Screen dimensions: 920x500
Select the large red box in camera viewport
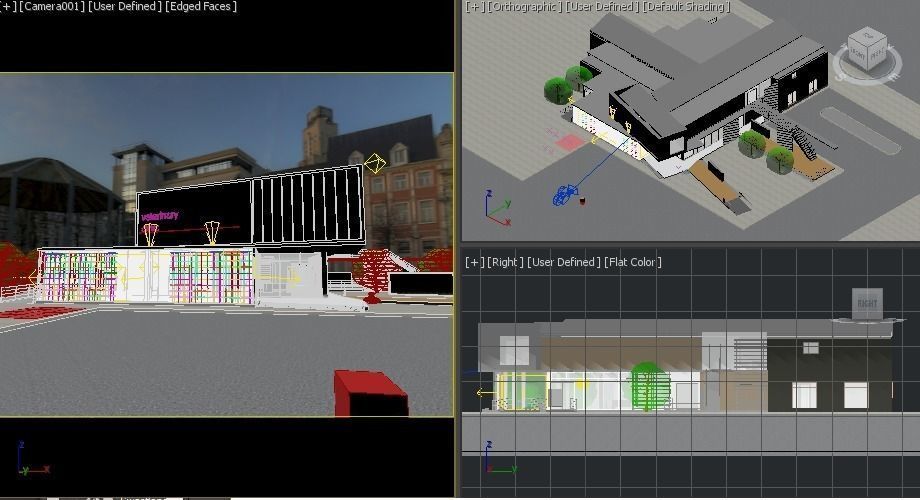371,393
